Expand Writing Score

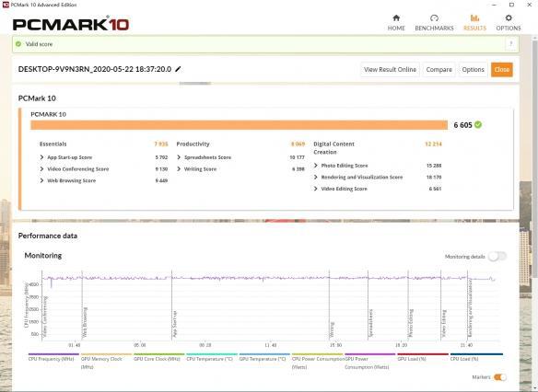(x=179, y=169)
